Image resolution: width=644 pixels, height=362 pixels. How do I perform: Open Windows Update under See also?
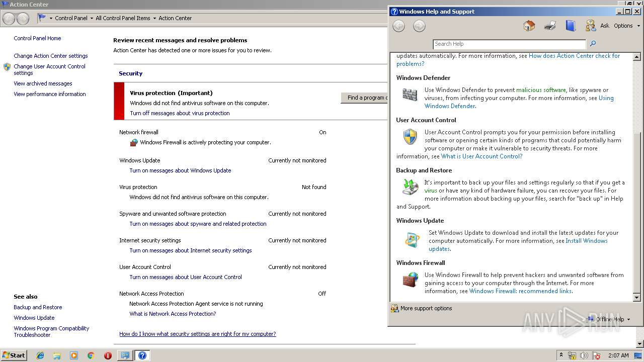34,318
